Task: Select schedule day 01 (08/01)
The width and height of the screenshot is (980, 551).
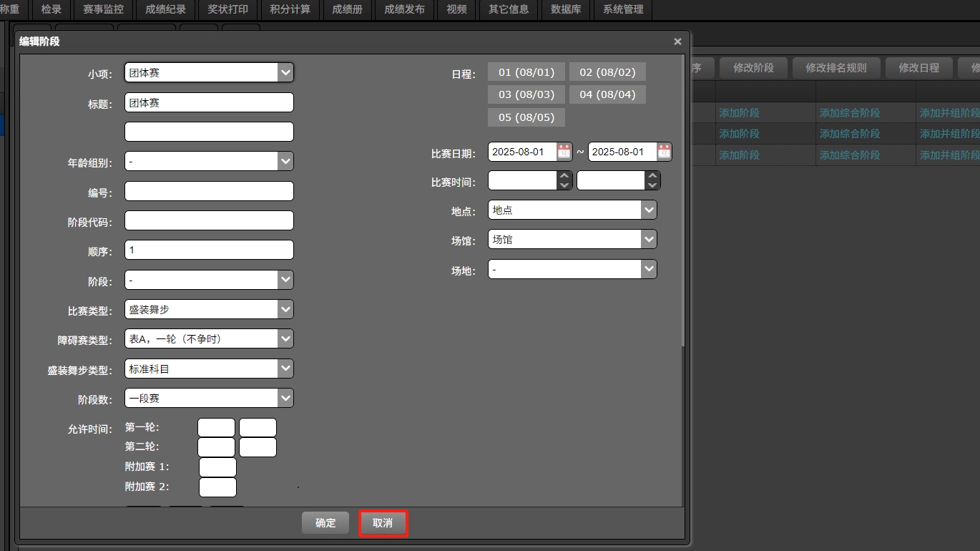Action: tap(526, 72)
